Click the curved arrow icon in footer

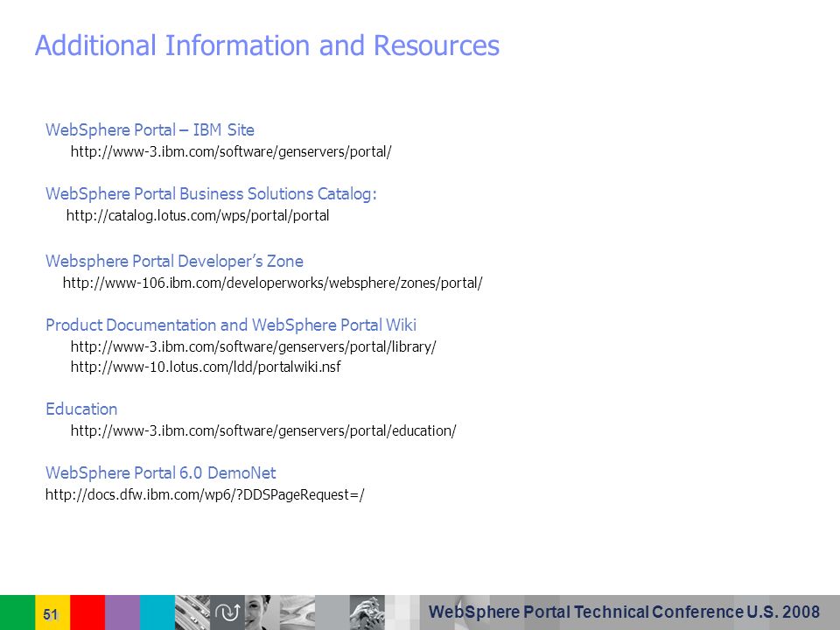[227, 612]
